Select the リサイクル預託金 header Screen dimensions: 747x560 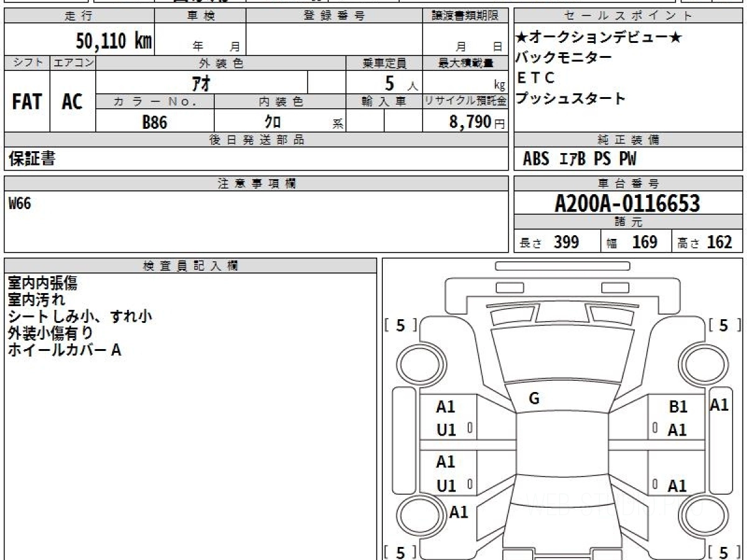click(x=465, y=101)
